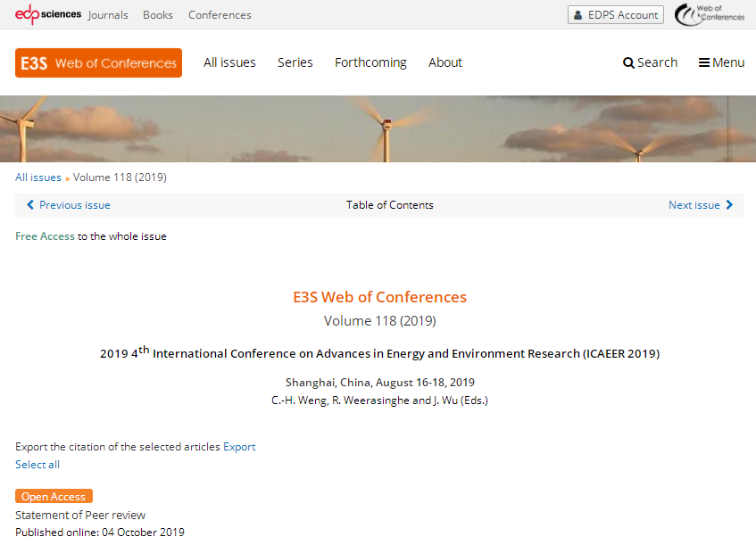Screen dimensions: 756x545
Task: Click the Search magnifier icon
Action: click(628, 63)
